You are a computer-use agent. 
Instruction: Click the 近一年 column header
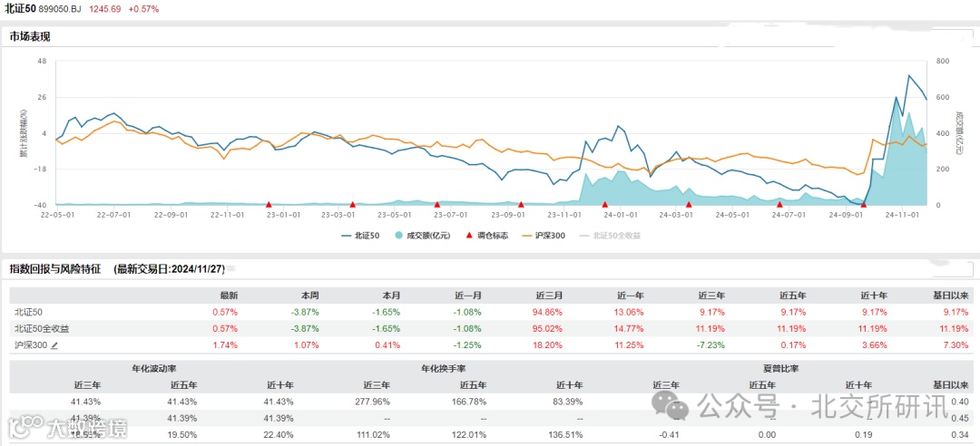(x=631, y=296)
